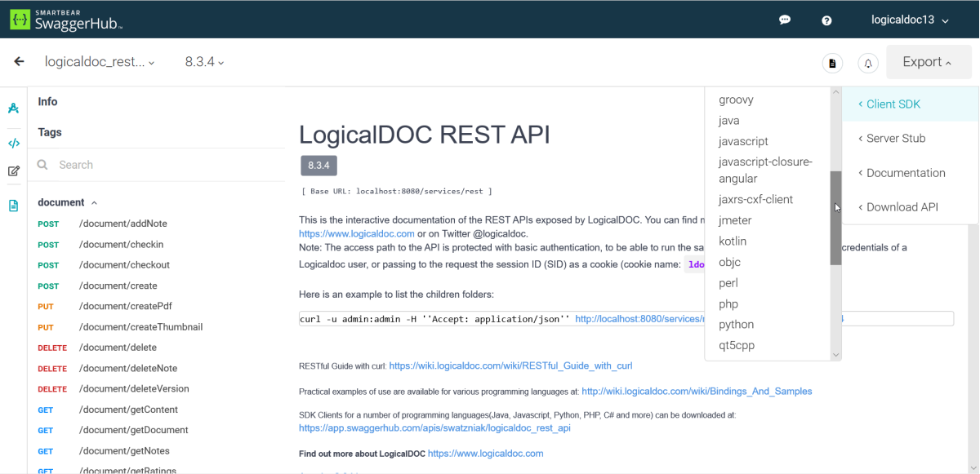Select the code editor icon in left sidebar
Image resolution: width=980 pixels, height=474 pixels.
tap(13, 142)
